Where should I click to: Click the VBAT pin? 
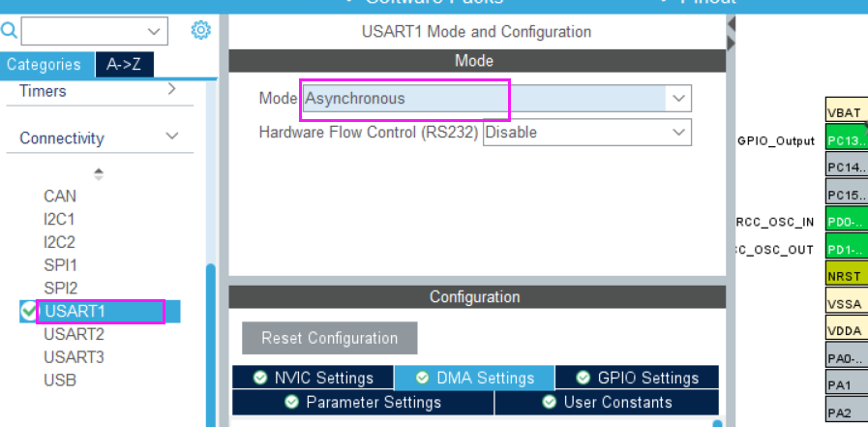click(847, 110)
